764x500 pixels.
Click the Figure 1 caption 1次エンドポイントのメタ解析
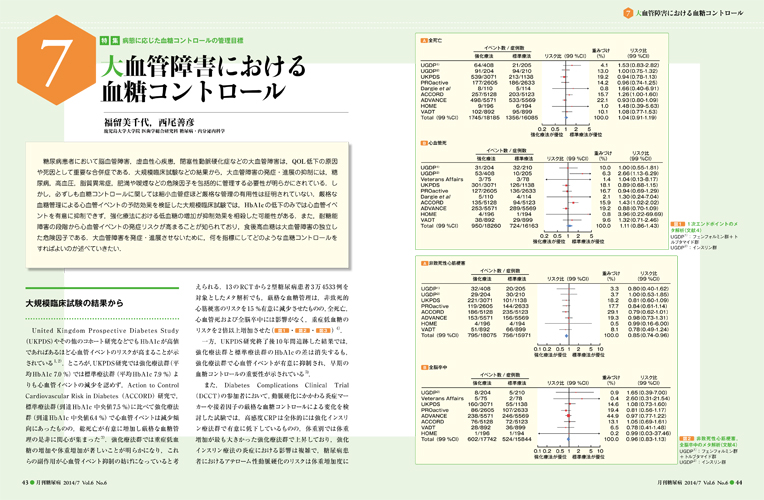(706, 227)
